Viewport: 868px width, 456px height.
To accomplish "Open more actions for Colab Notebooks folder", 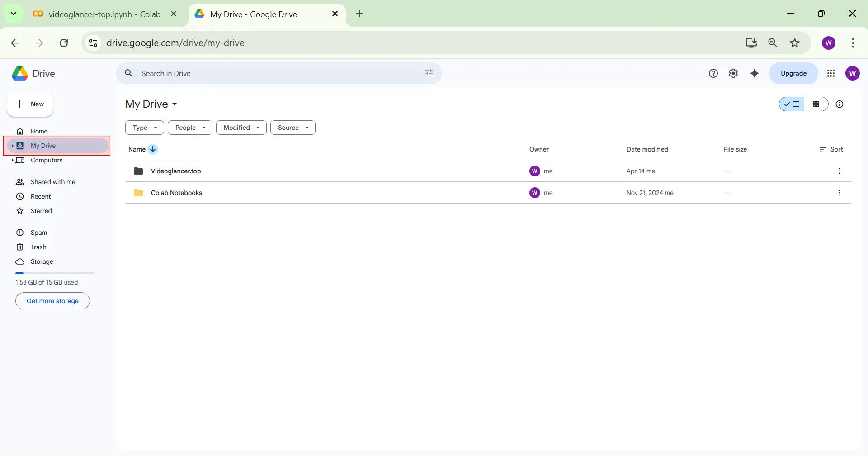I will 840,193.
